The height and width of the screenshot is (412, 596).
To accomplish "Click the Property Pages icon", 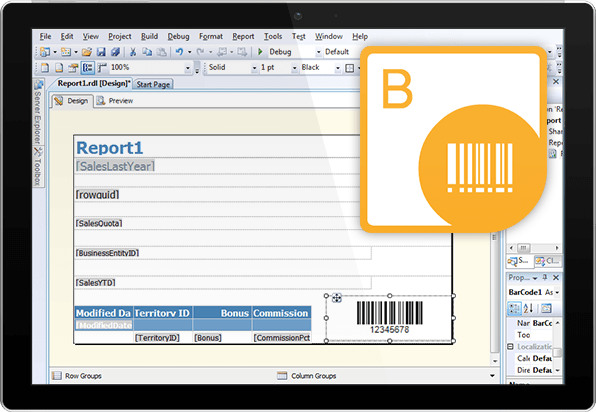I will pos(547,308).
